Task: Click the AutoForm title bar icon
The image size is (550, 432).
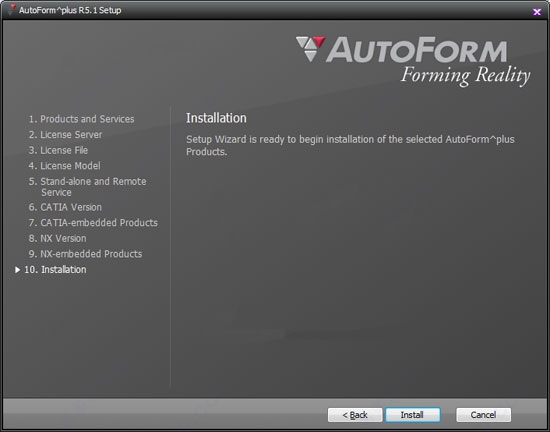Action: pyautogui.click(x=13, y=9)
